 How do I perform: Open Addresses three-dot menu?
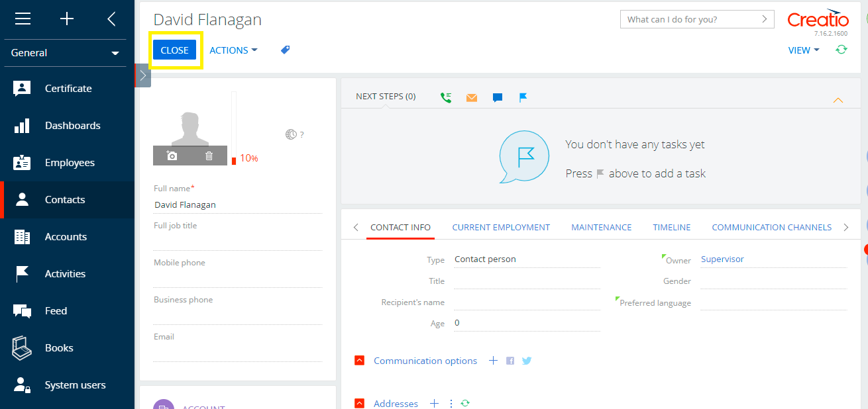tap(451, 403)
